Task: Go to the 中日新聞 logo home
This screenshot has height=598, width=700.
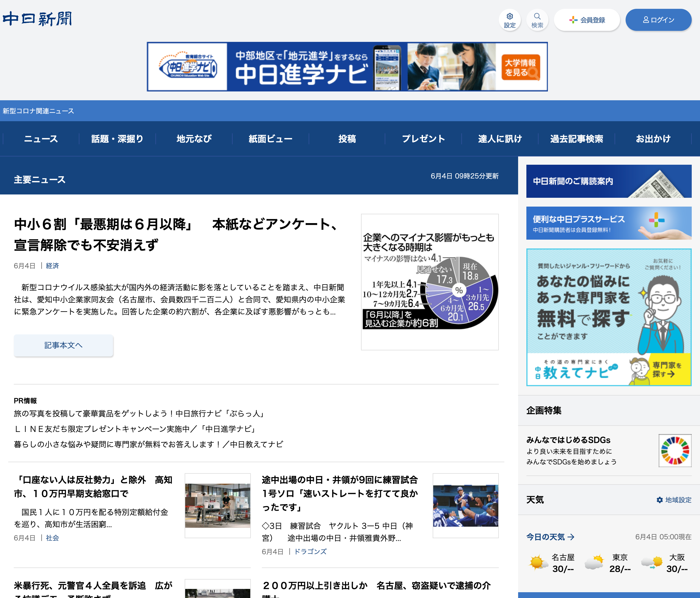Action: click(x=37, y=19)
